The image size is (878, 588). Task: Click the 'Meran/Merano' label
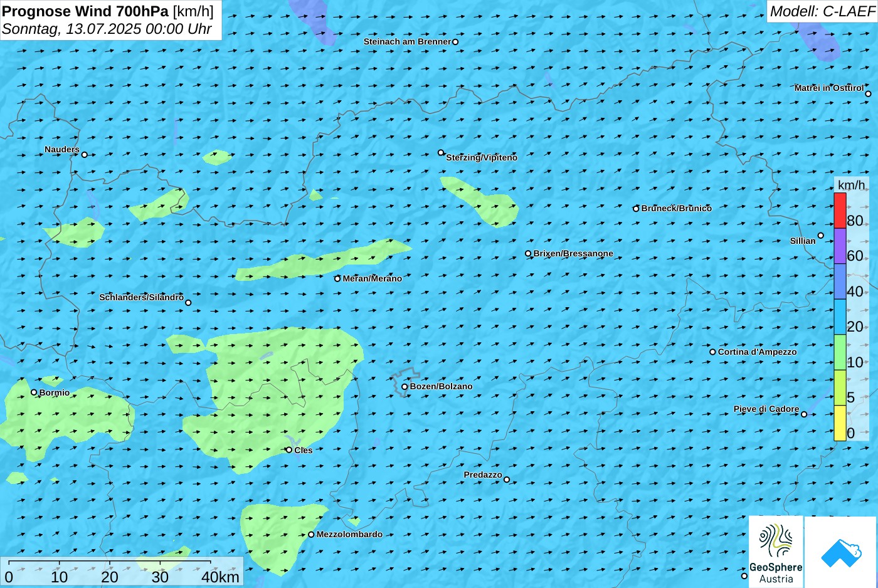372,278
